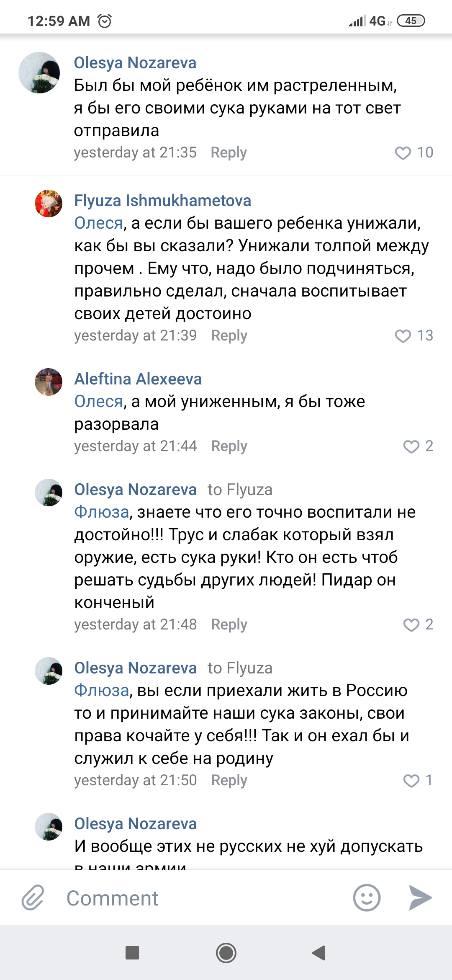Tap Flyuza Ishmukhametova's avatar picture
452x980 pixels.
49,204
